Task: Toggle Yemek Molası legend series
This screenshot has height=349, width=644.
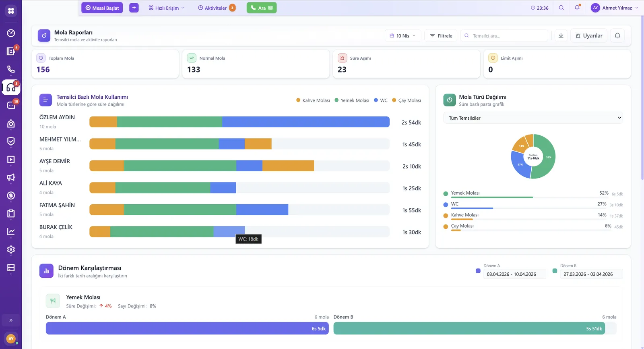Action: pos(352,100)
